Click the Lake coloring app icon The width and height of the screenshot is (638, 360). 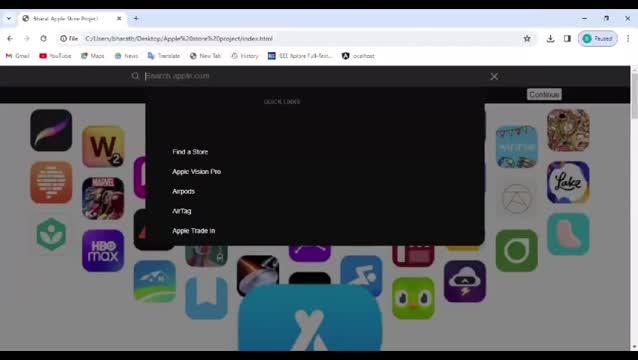(568, 182)
